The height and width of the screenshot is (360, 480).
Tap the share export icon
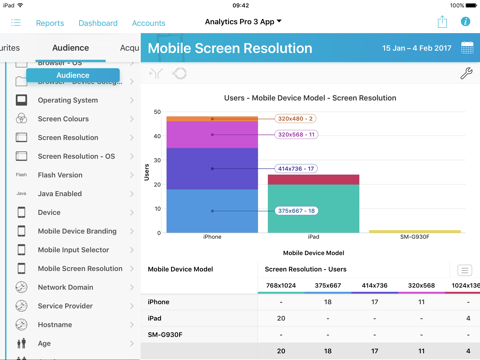click(x=442, y=22)
